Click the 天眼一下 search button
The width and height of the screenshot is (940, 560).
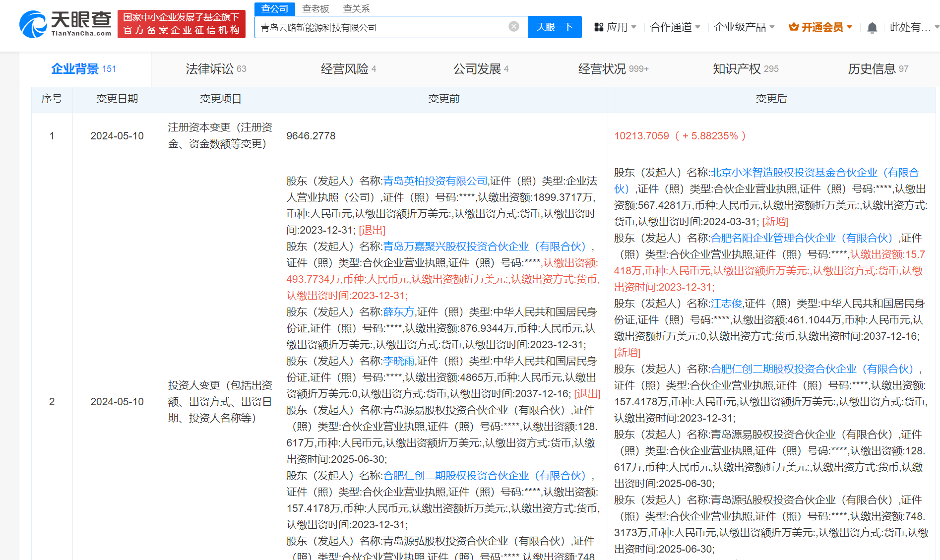click(555, 27)
